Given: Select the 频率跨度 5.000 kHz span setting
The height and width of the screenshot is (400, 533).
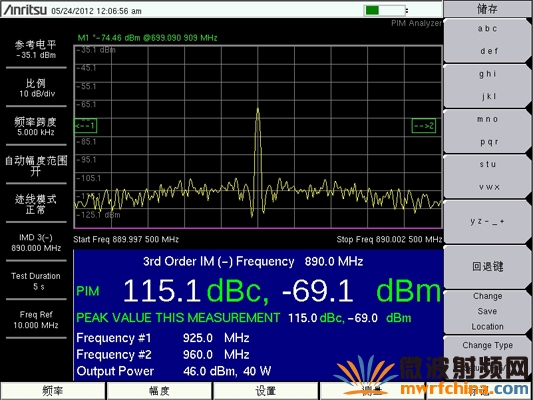Looking at the screenshot, I should click(x=36, y=126).
